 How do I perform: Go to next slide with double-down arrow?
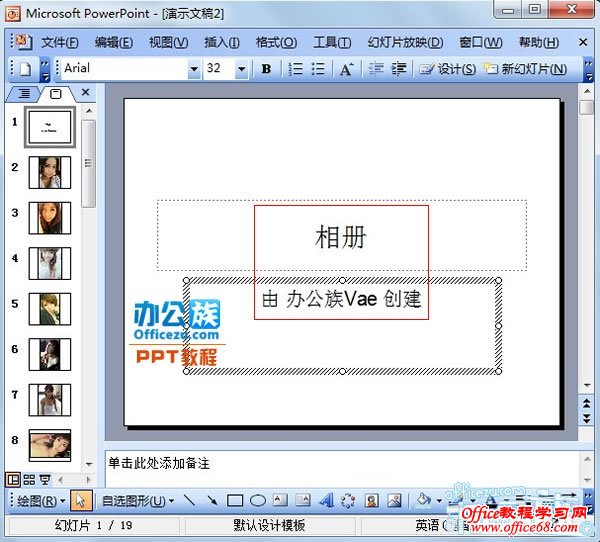pyautogui.click(x=587, y=418)
